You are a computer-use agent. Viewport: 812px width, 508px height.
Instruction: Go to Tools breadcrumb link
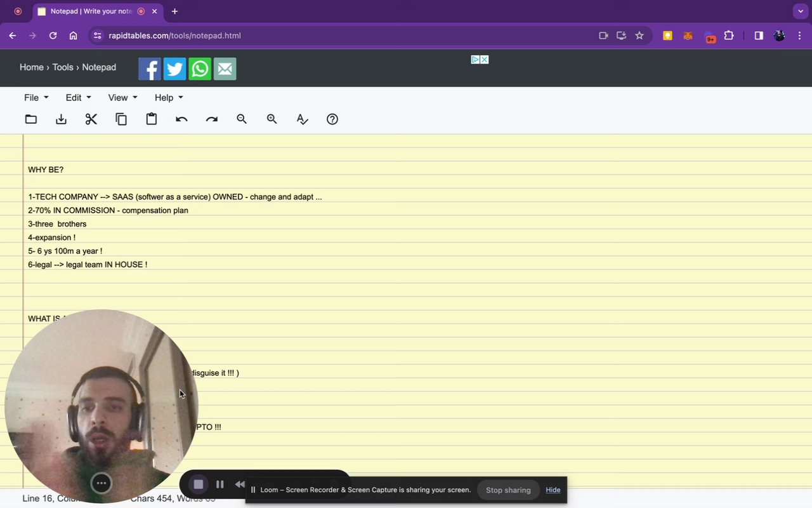click(63, 67)
